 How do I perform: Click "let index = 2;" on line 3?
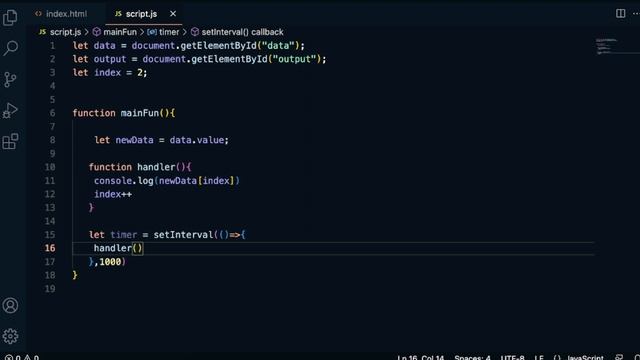pyautogui.click(x=110, y=73)
